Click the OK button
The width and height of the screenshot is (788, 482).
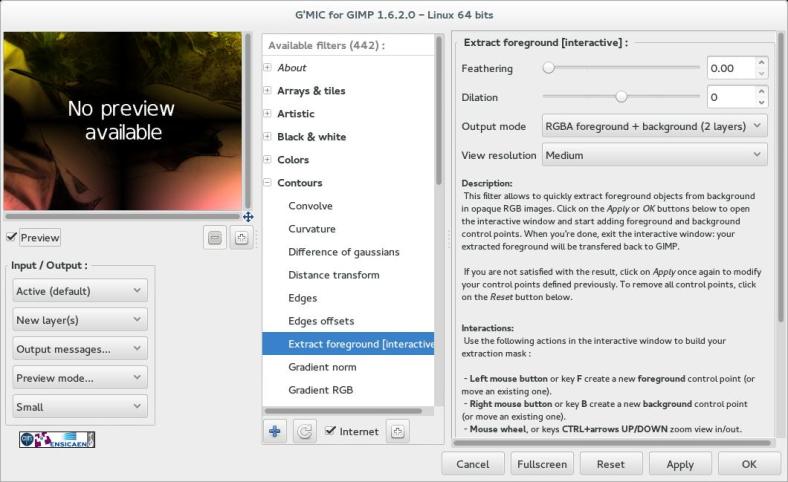click(x=749, y=464)
